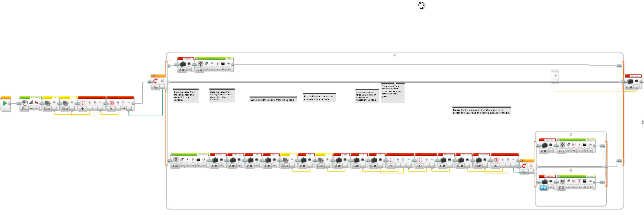Click the Math block operations icon
The width and height of the screenshot is (644, 215).
tap(83, 103)
